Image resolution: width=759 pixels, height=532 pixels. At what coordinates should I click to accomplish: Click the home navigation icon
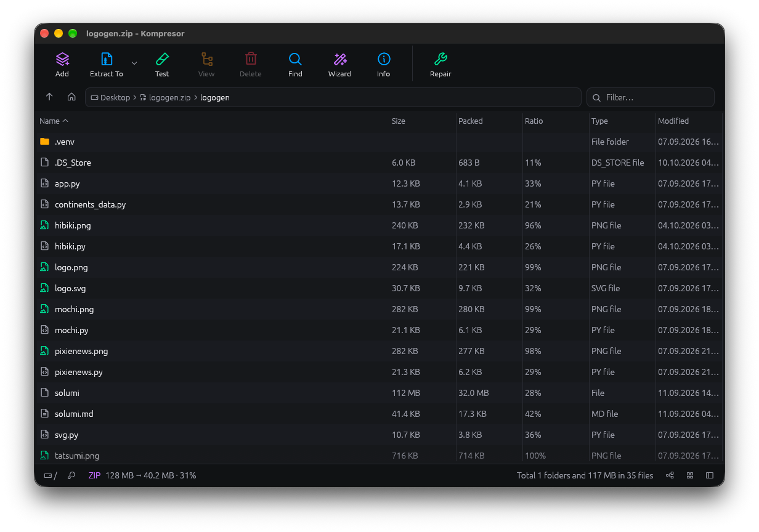tap(71, 97)
